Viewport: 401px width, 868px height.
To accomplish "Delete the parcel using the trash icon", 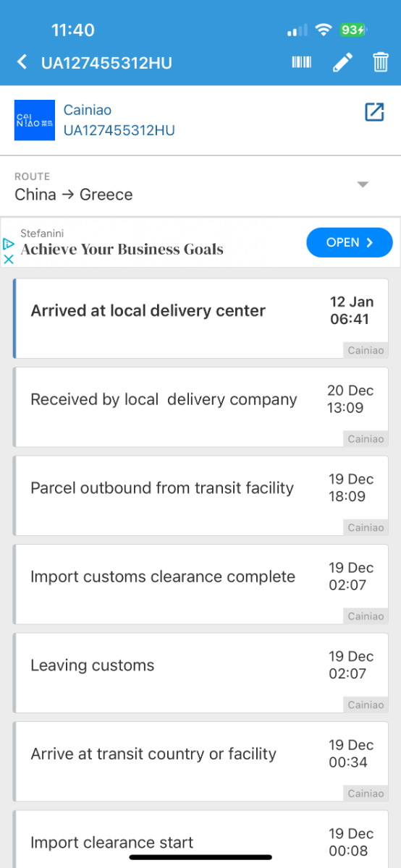I will [x=381, y=62].
